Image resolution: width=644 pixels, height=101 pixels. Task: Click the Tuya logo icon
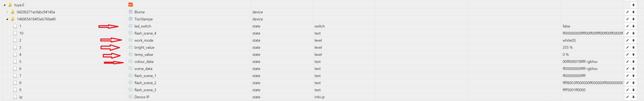pyautogui.click(x=130, y=5)
